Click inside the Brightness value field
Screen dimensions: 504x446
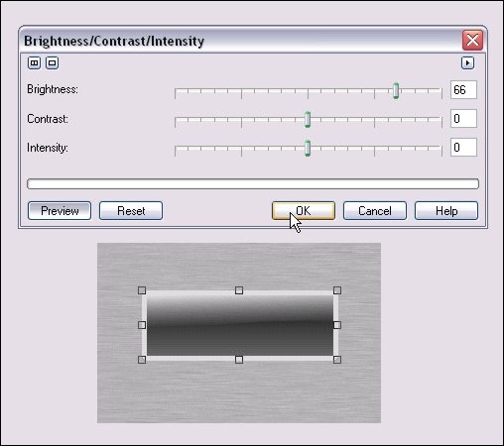click(463, 89)
